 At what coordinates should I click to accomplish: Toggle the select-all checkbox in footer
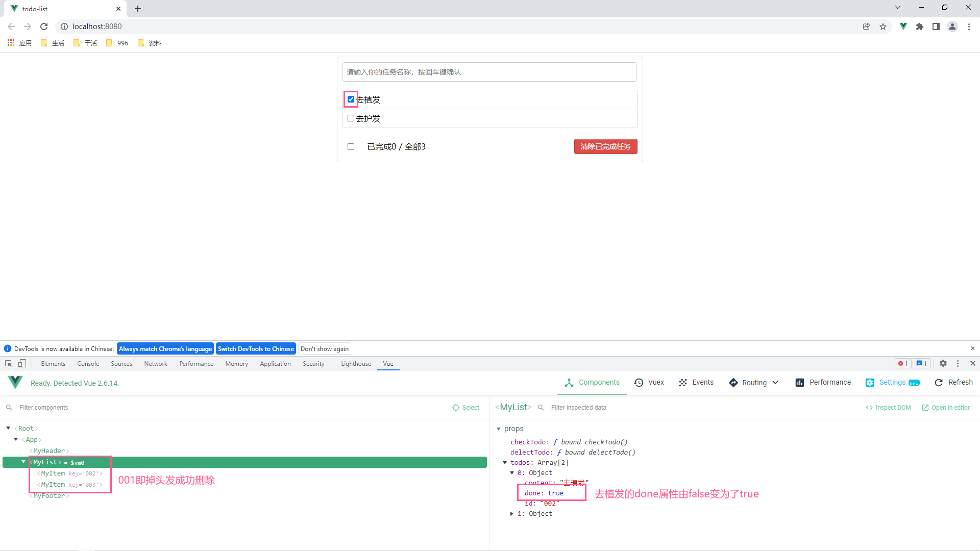click(351, 146)
